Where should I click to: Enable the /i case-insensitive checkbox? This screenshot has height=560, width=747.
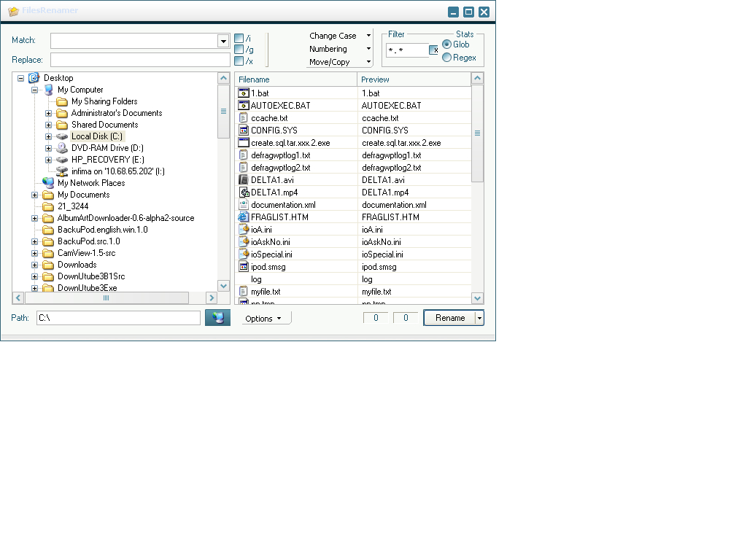click(x=239, y=39)
